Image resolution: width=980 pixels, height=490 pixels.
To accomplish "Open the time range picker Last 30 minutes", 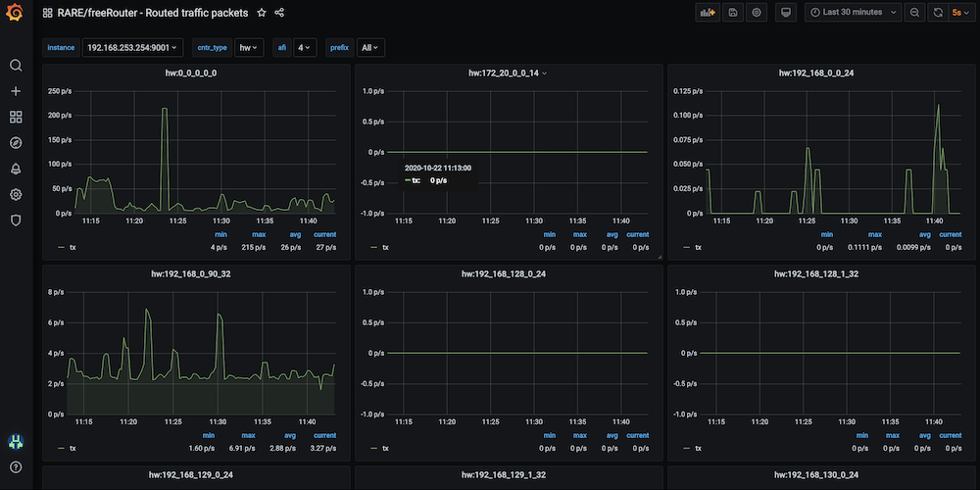I will (854, 13).
